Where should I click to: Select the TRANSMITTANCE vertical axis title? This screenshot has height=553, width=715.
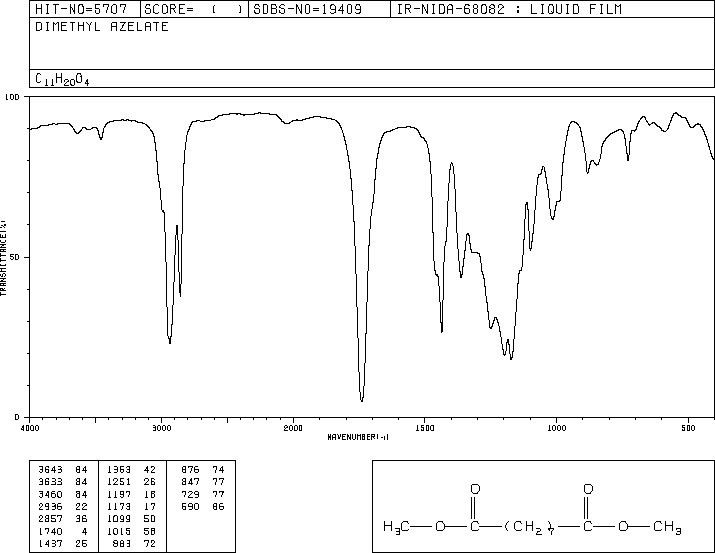point(3,258)
